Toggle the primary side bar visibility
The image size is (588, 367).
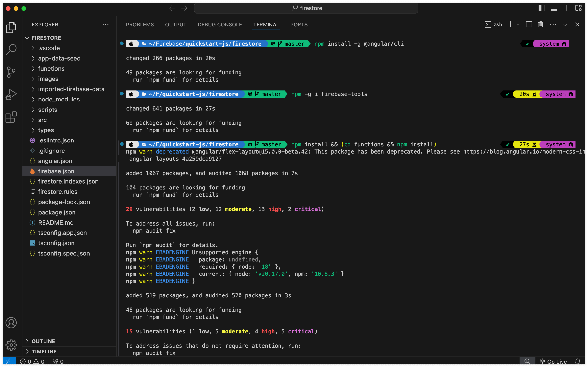click(x=542, y=8)
